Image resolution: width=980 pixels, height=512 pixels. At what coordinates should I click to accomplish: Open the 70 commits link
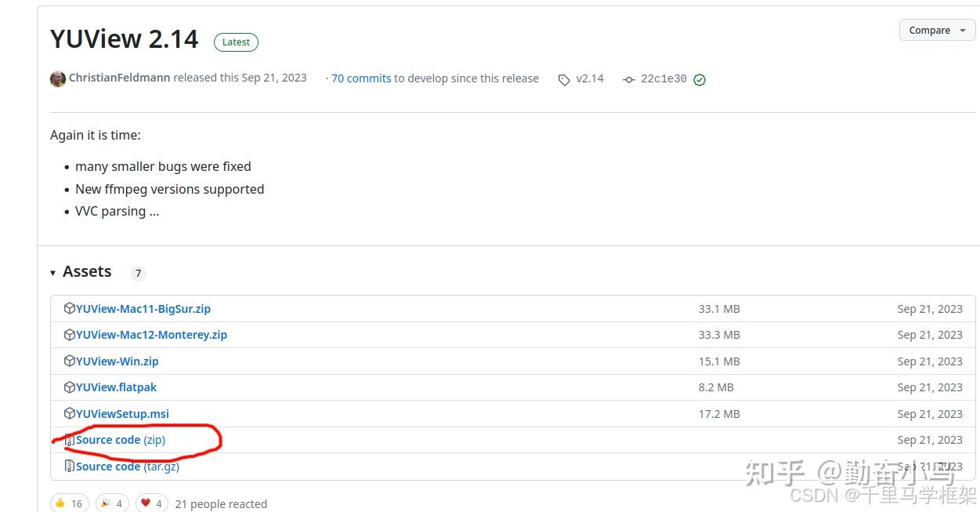[361, 78]
